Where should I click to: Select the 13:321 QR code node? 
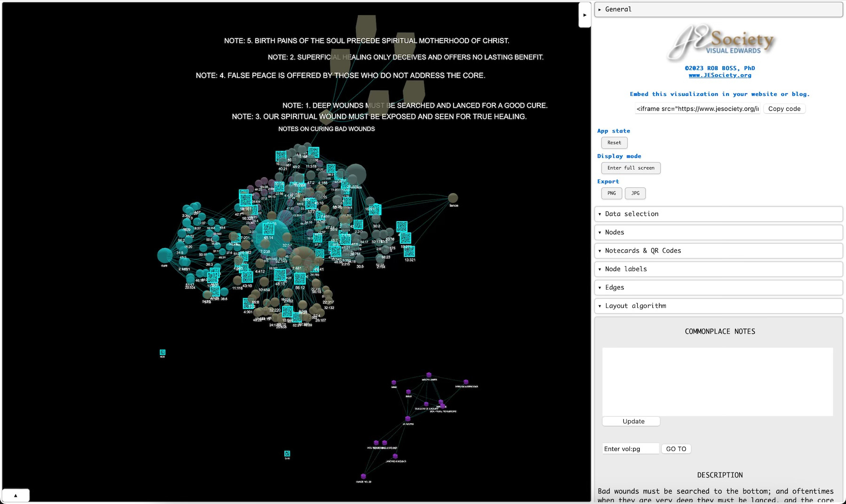[409, 251]
